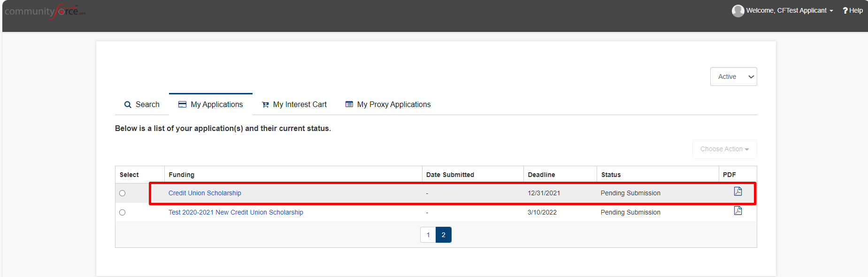Open the Credit Union Scholarship link

point(205,193)
